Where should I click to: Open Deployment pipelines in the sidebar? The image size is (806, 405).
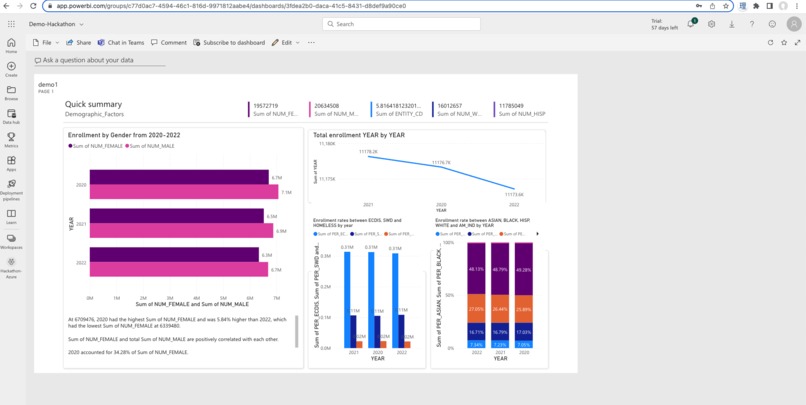tap(11, 190)
